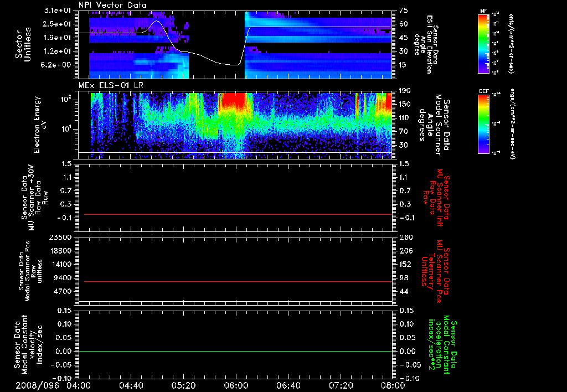Click the 07:20 time axis label
The height and width of the screenshot is (392, 567).
[x=341, y=385]
